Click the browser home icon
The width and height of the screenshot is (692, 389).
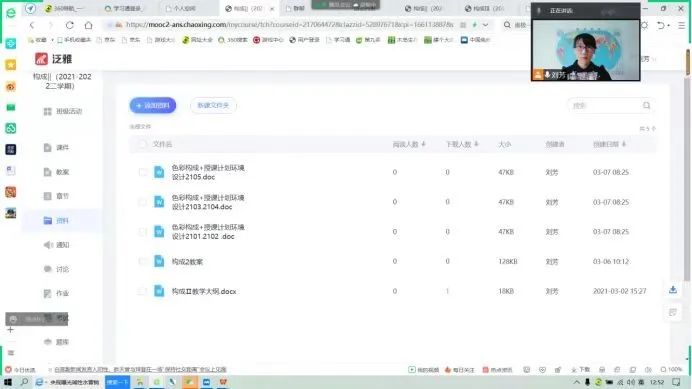click(x=89, y=25)
